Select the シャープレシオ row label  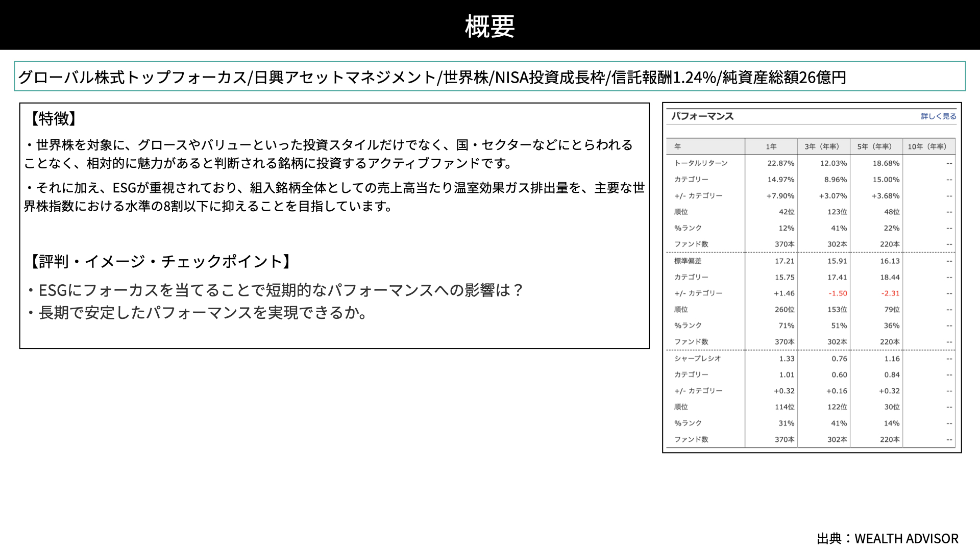[697, 358]
